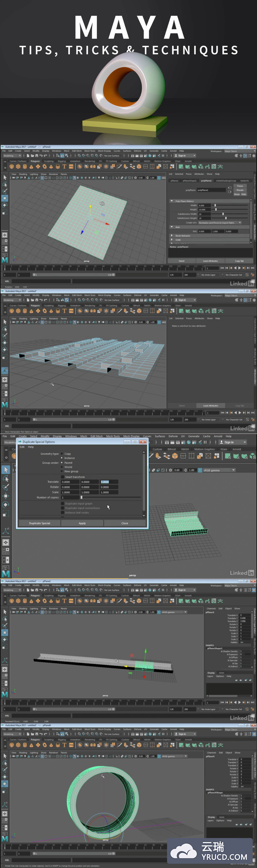The image size is (257, 868).
Task: Click Duplicate Special Options dialog scrollbar
Action: [143, 483]
